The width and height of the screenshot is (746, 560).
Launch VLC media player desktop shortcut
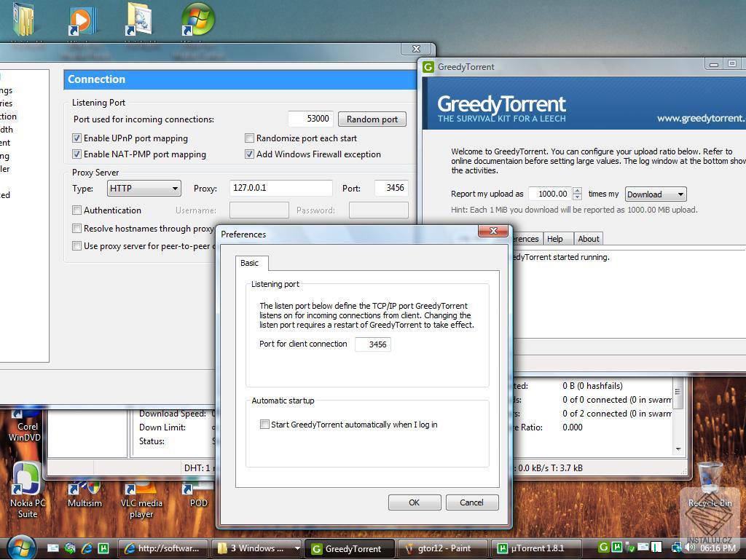[141, 500]
